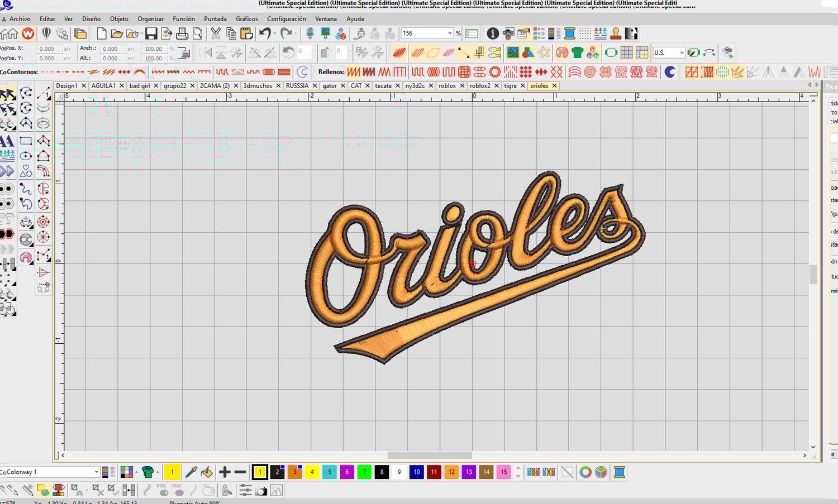Switch to the tecate design tab
838x504 pixels.
383,86
